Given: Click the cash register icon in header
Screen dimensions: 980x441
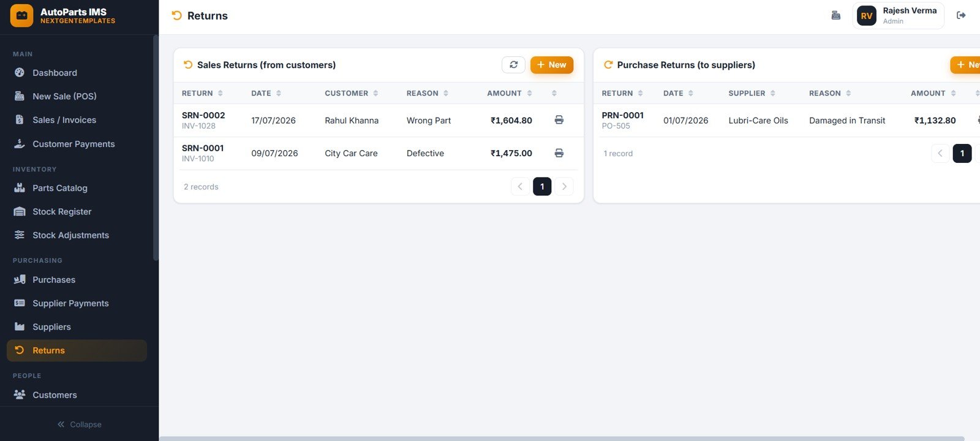Looking at the screenshot, I should 835,16.
